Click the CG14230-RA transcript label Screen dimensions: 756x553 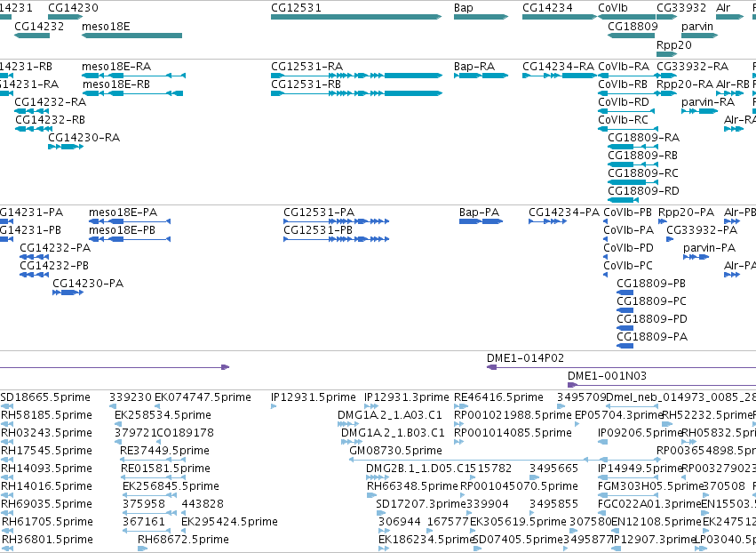click(84, 138)
